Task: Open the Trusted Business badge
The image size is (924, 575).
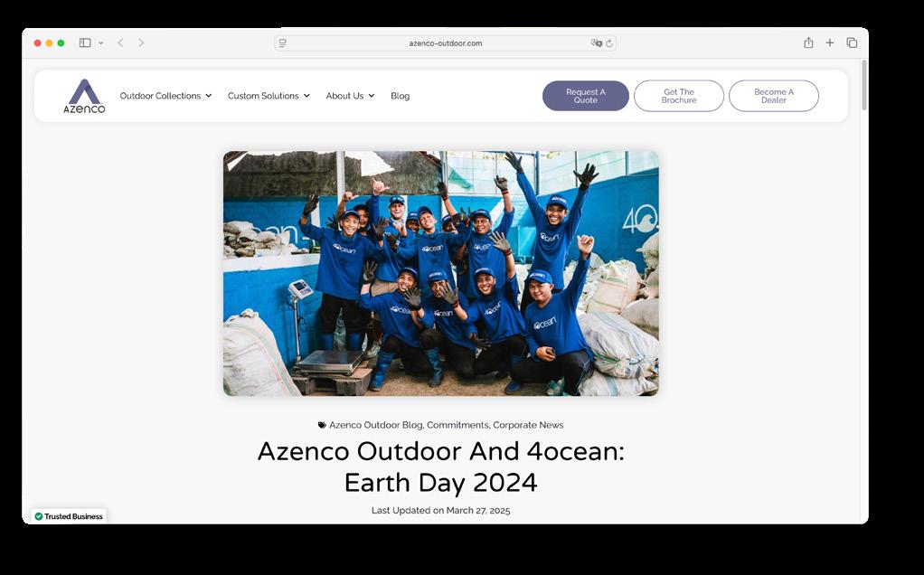Action: click(69, 516)
